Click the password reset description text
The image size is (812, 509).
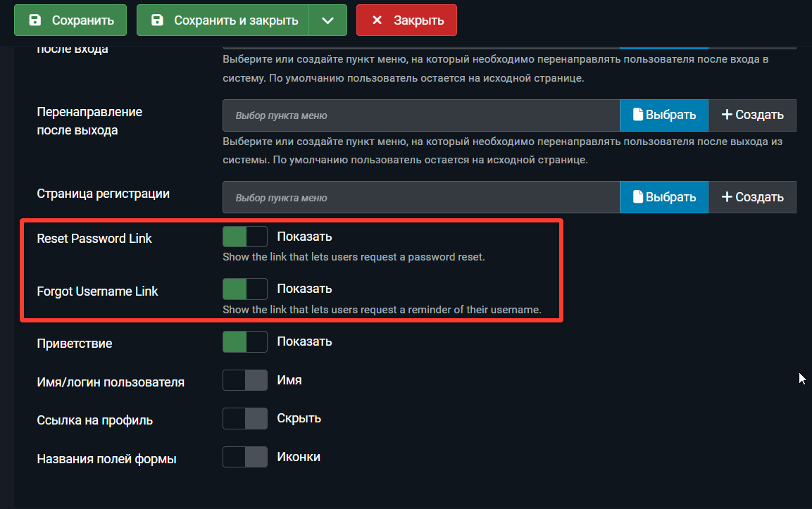(354, 257)
